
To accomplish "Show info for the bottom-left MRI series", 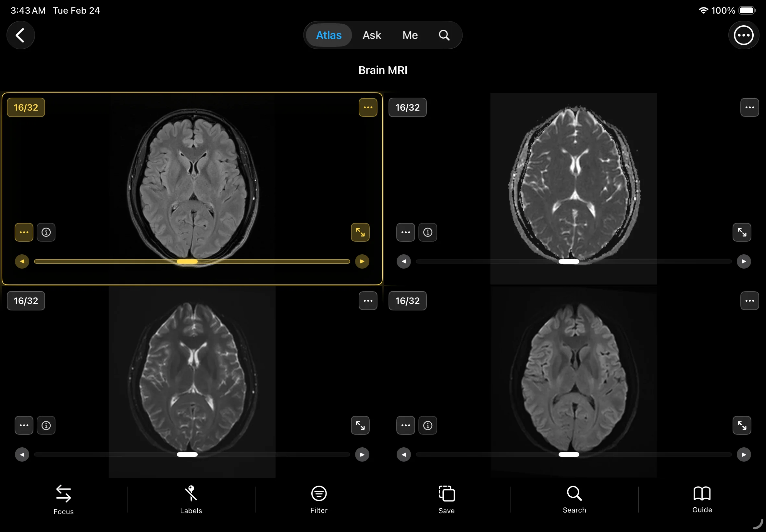I will pyautogui.click(x=46, y=425).
